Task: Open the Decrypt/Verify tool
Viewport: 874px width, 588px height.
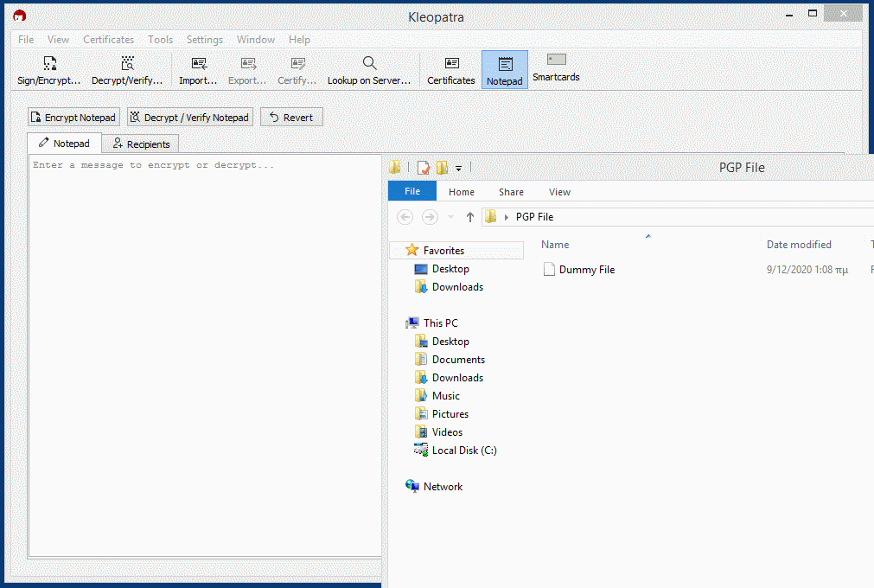Action: [x=126, y=67]
